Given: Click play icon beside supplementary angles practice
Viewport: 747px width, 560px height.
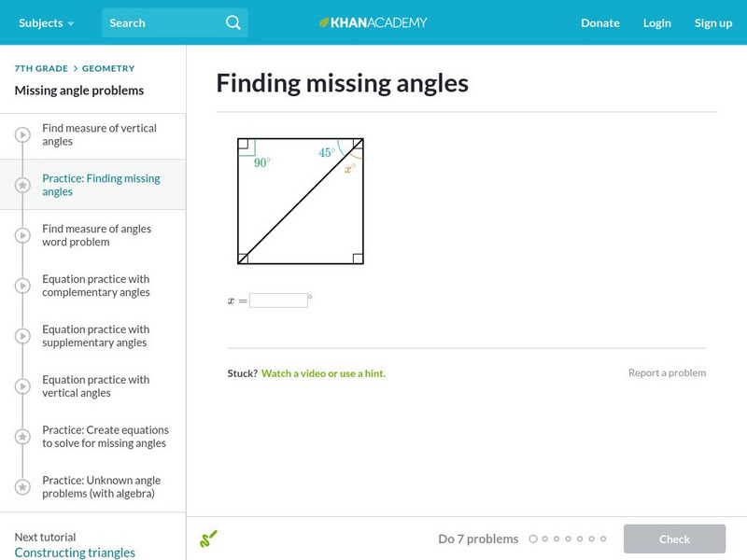Looking at the screenshot, I should (22, 336).
